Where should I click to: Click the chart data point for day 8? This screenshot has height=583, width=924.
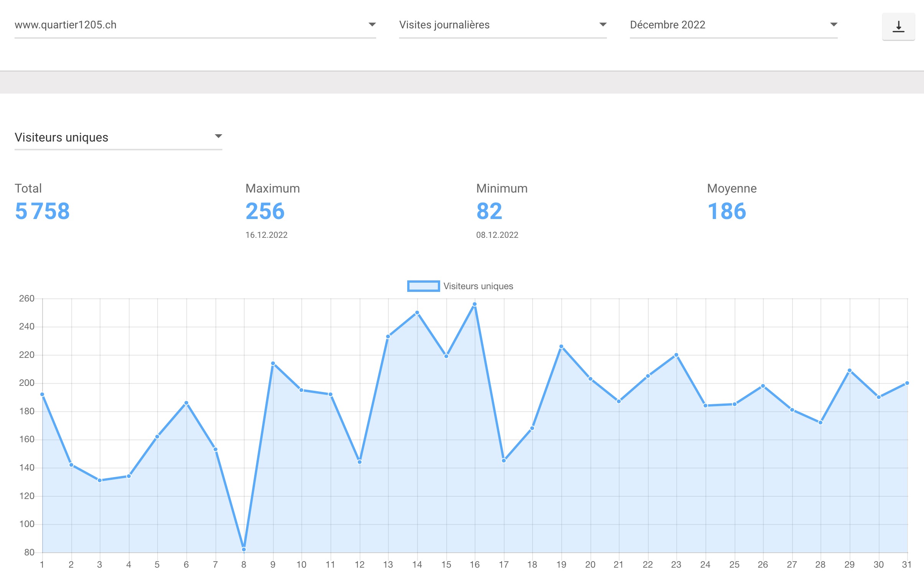click(x=244, y=550)
